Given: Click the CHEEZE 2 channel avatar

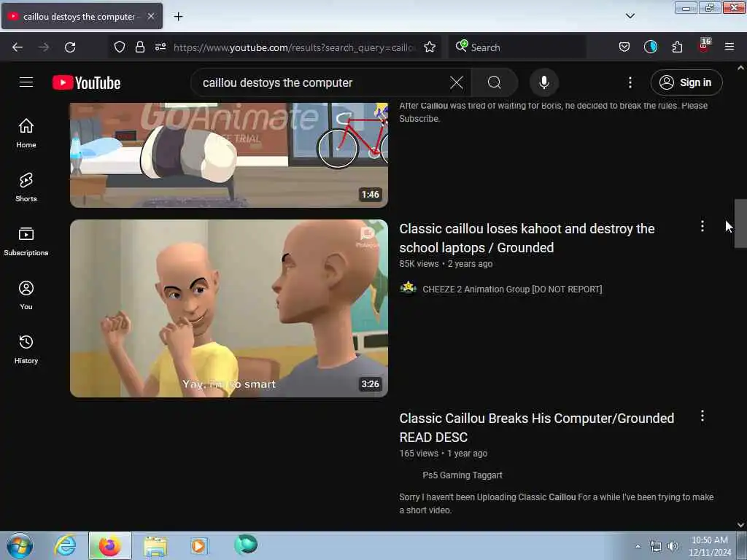Looking at the screenshot, I should tap(409, 288).
